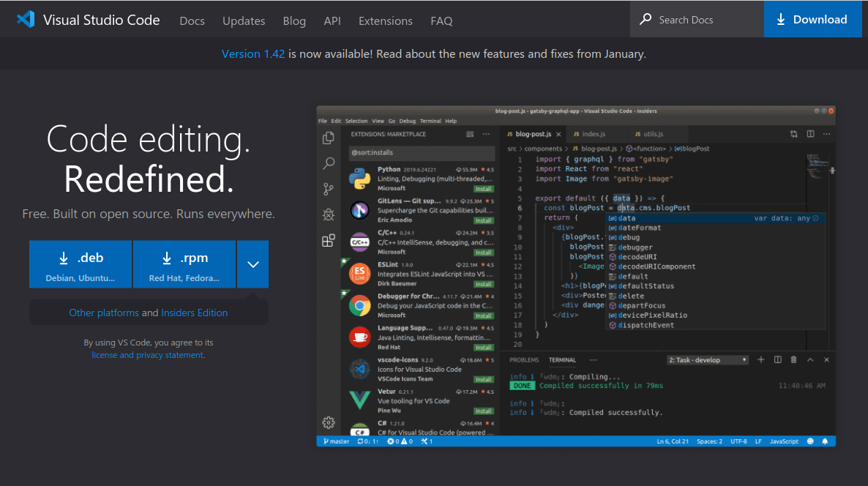868x486 pixels.
Task: Maximize the panel with the chevron up
Action: [810, 360]
